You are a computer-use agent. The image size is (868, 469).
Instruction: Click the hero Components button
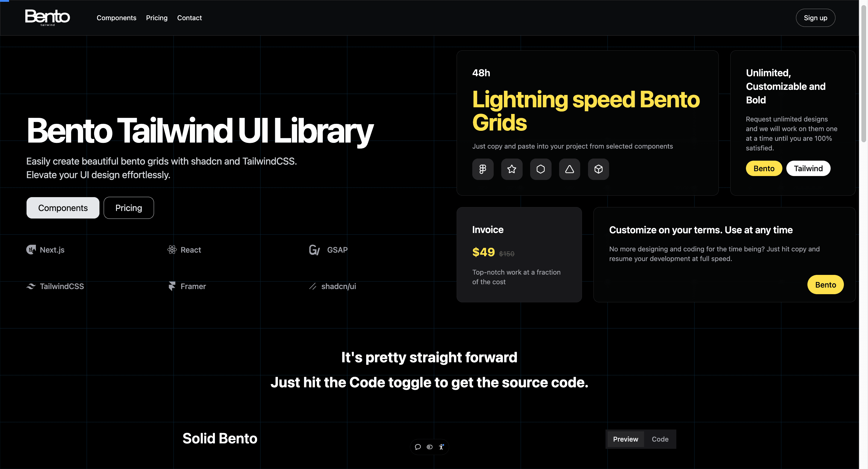63,208
